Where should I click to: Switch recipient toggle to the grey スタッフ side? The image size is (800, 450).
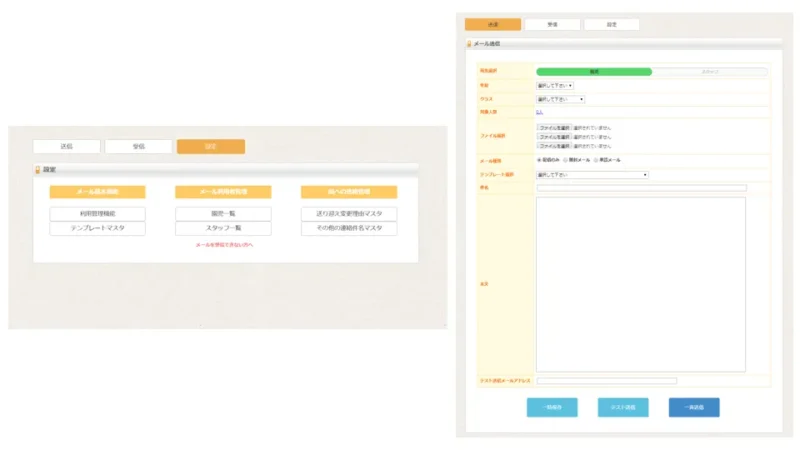point(710,72)
